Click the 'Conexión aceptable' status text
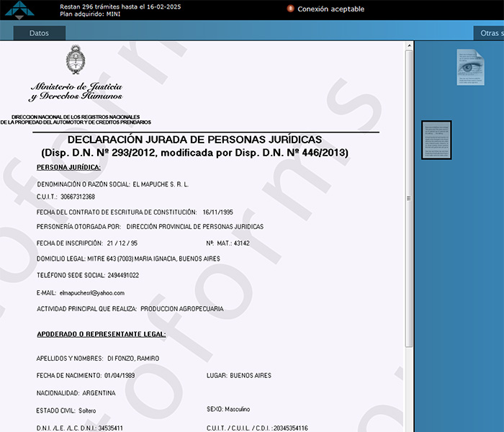Screen dimensions: 504x432 [x=330, y=9]
